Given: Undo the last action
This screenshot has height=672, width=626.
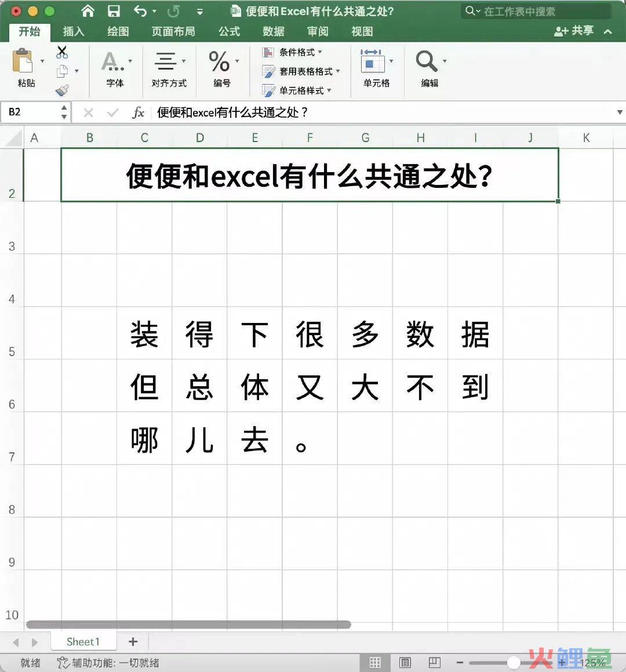Looking at the screenshot, I should (140, 10).
